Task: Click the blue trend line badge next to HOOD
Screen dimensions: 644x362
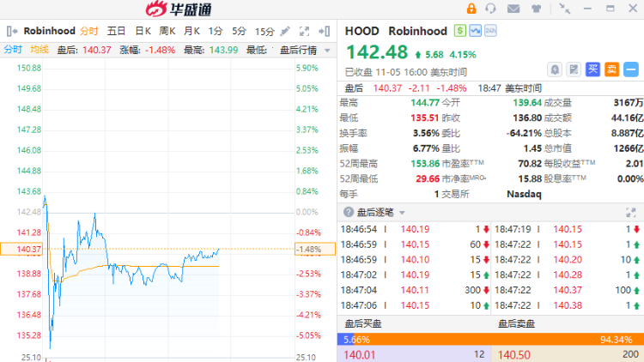Action: pos(475,31)
